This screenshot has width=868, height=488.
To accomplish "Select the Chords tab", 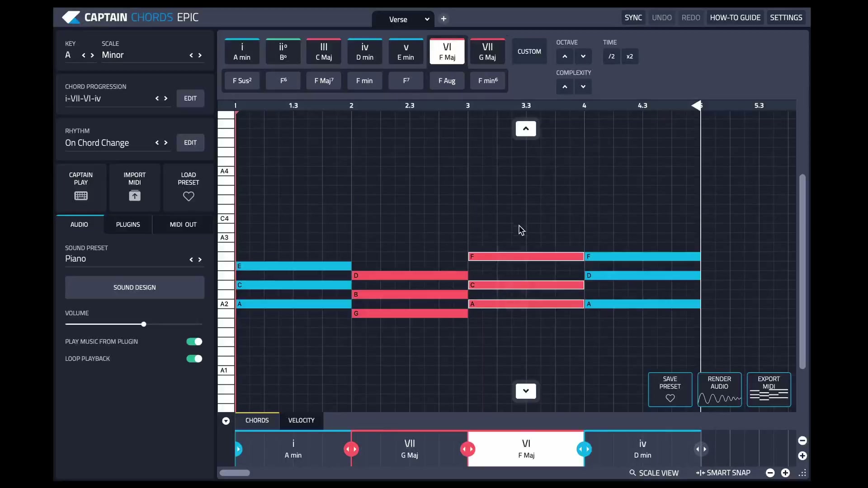I will pos(257,420).
